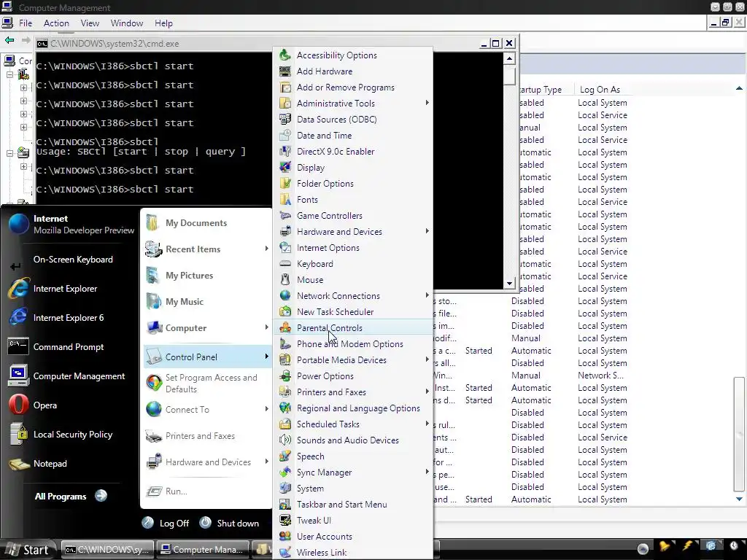Open the Mouse icon
747x560 pixels.
[285, 280]
